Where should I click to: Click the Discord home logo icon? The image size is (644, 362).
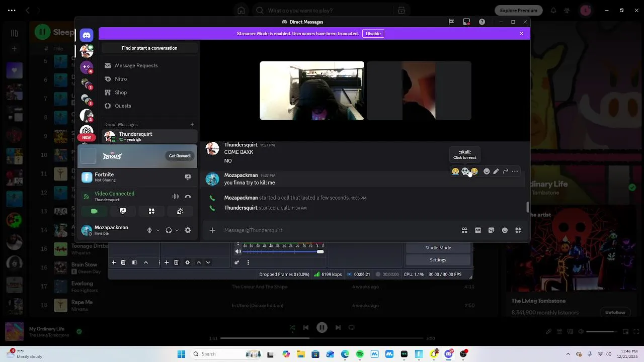(87, 35)
